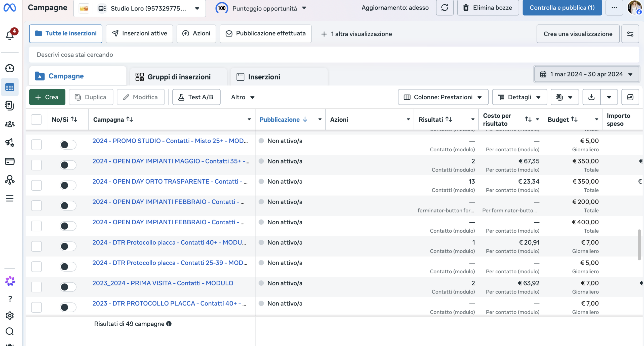This screenshot has width=644, height=346.
Task: Toggle the OPEN DAY IMPIANTI MAGGIO switch
Action: (x=68, y=165)
